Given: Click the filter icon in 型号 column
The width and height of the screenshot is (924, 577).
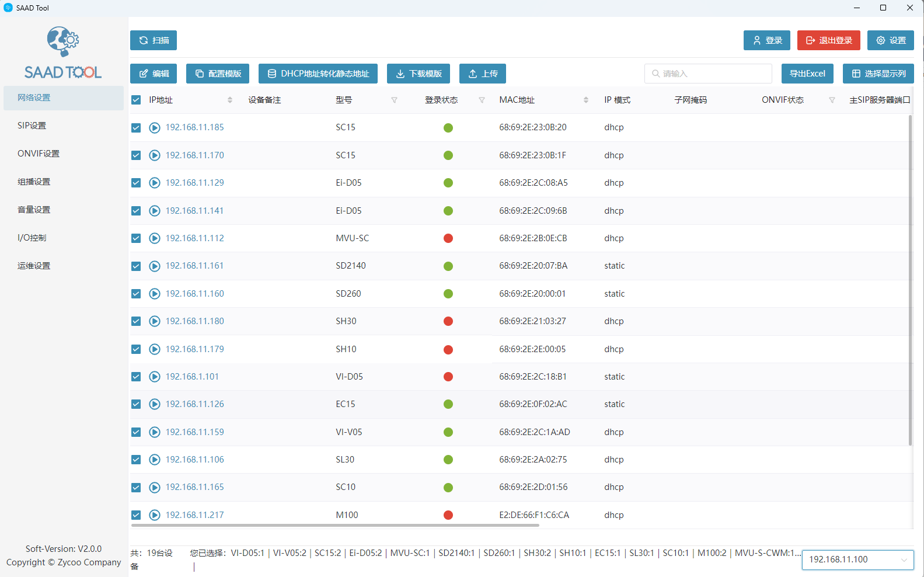Looking at the screenshot, I should coord(394,100).
